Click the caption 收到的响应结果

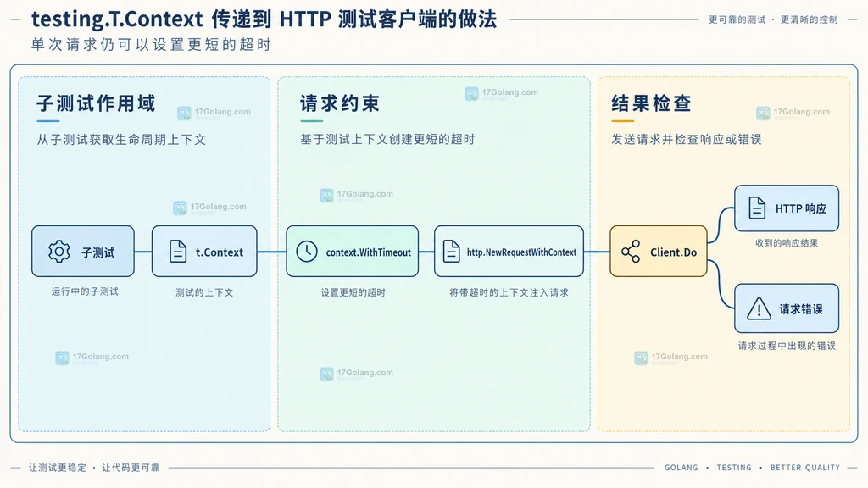tap(786, 243)
